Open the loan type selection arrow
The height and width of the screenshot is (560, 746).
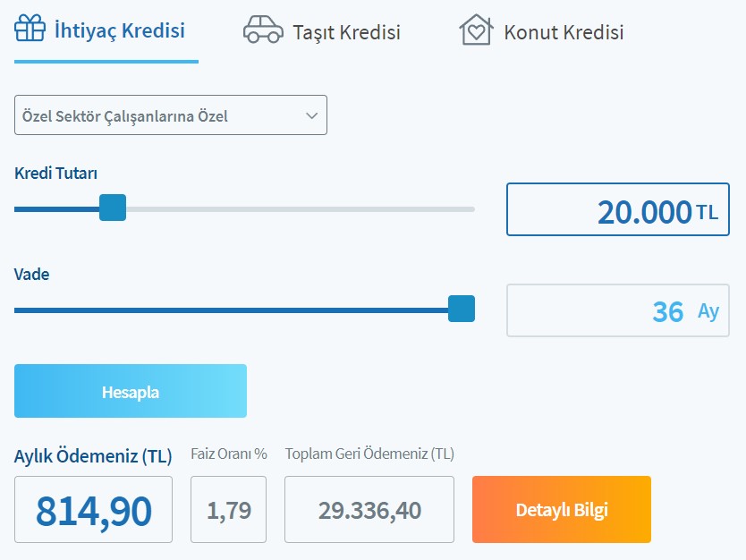(x=310, y=115)
